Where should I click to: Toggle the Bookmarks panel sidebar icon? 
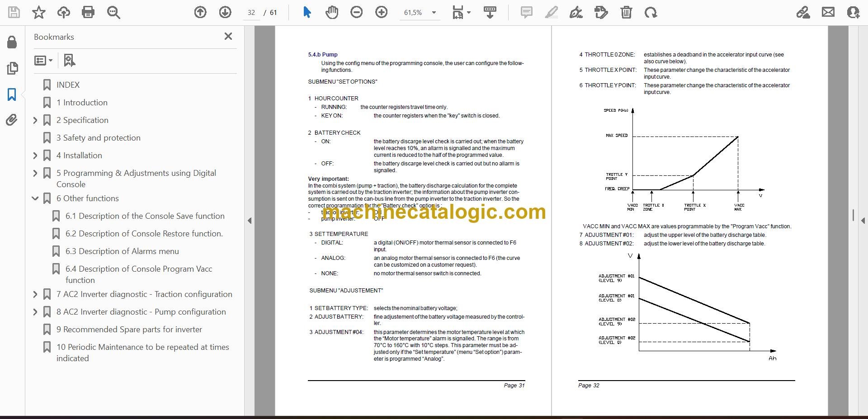(12, 94)
